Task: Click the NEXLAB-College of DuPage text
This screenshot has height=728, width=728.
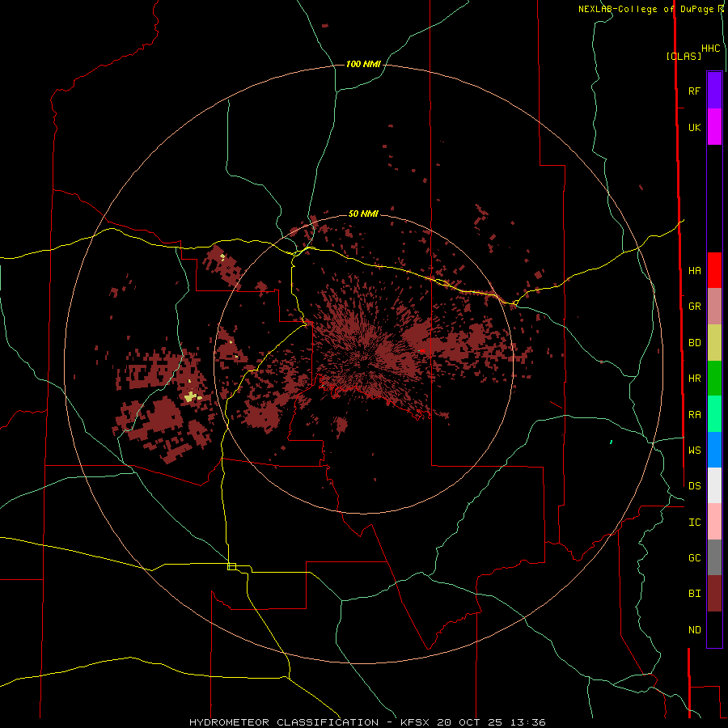Action: pos(645,9)
